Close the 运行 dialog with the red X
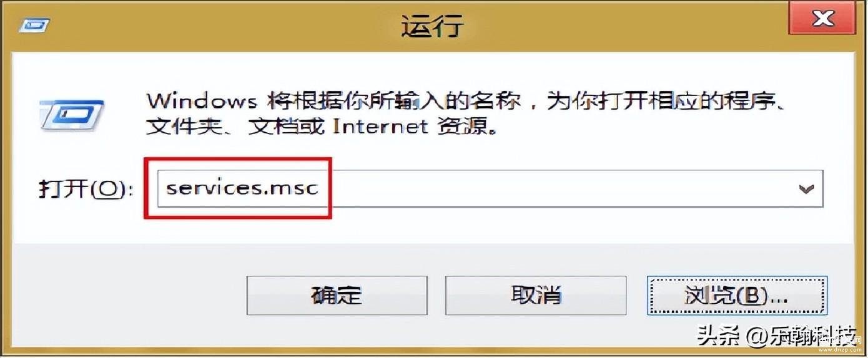The width and height of the screenshot is (868, 358). 822,18
